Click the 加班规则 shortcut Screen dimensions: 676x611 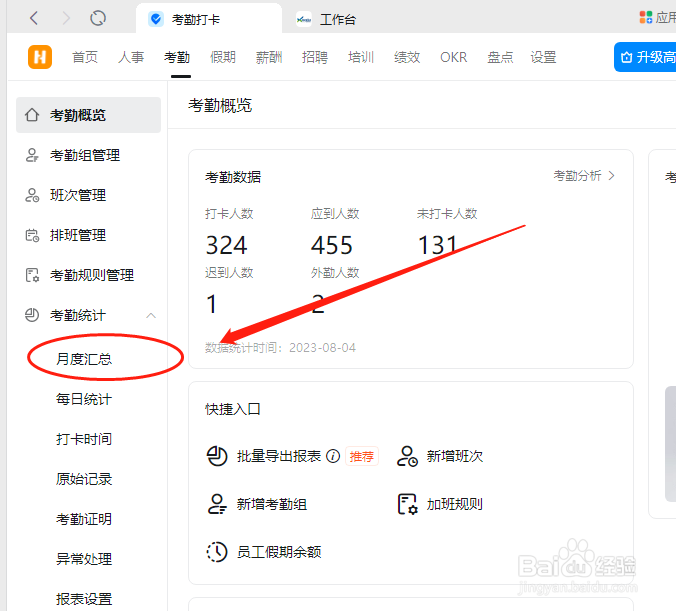click(x=455, y=504)
